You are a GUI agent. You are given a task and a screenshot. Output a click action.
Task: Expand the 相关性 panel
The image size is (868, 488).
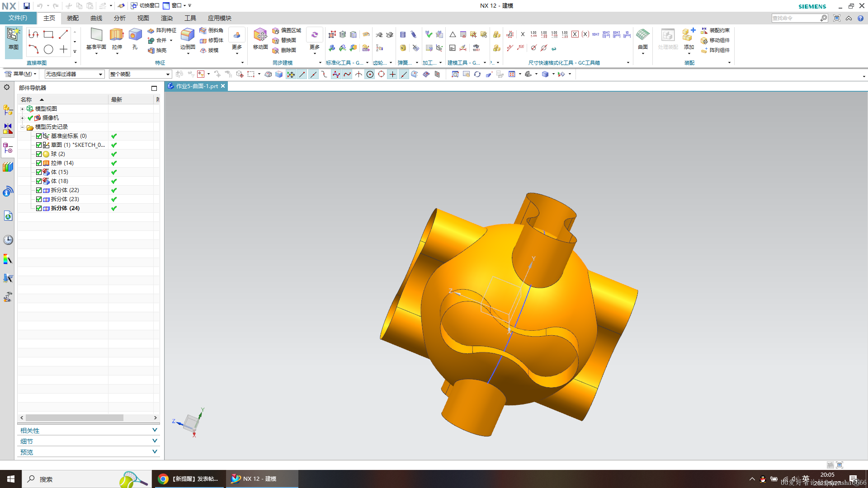click(89, 430)
